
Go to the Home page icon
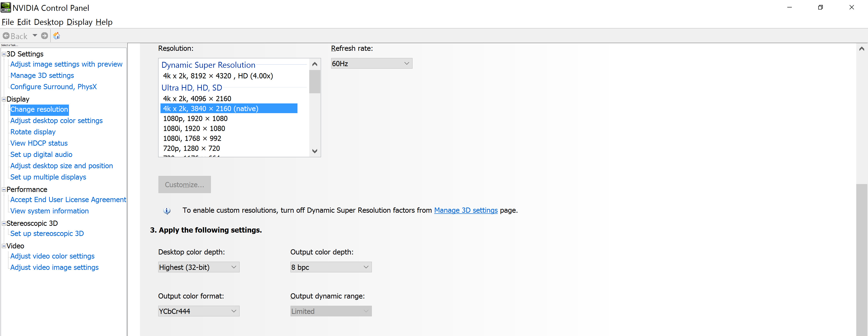coord(57,36)
